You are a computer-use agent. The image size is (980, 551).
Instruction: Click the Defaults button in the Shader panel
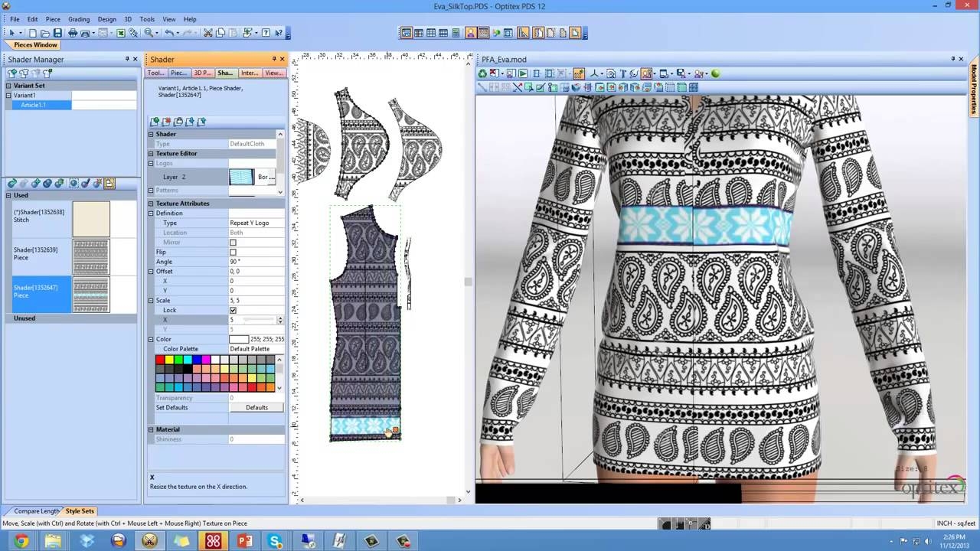(256, 407)
